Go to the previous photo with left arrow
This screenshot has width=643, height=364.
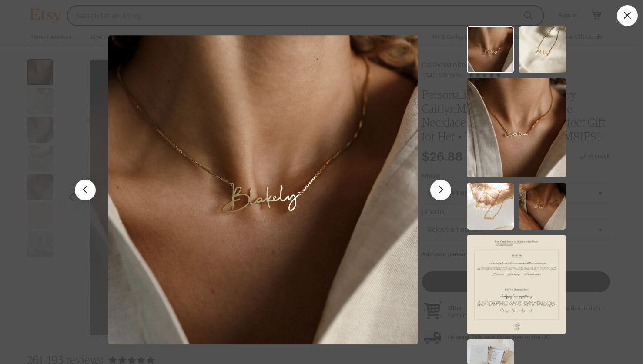click(85, 190)
